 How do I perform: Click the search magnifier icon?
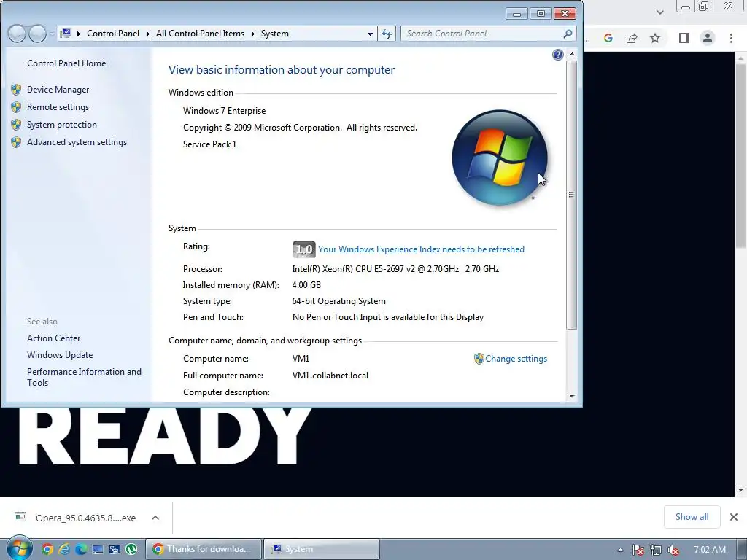pos(568,34)
